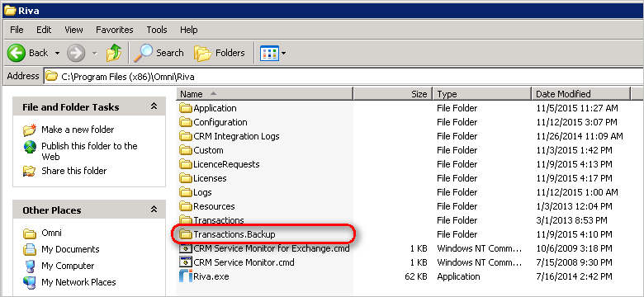
Task: Select the Resources folder icon
Action: [x=186, y=206]
